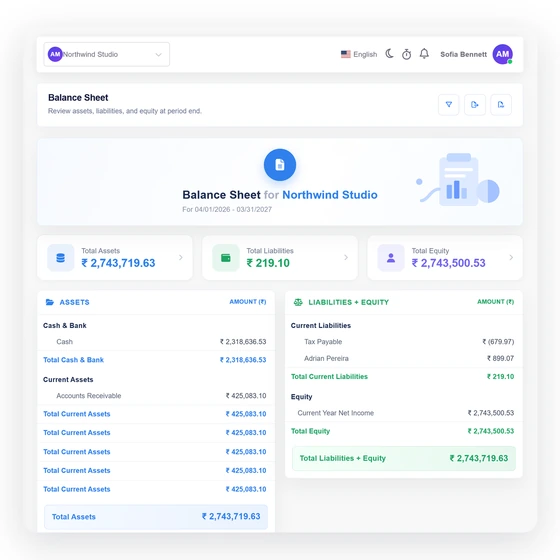Click Total Current Liabilities label
The image size is (560, 560).
[x=329, y=376]
